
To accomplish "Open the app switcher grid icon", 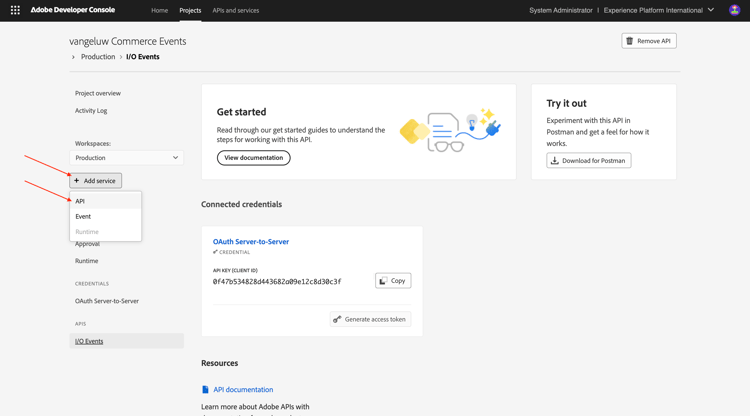I will click(15, 10).
